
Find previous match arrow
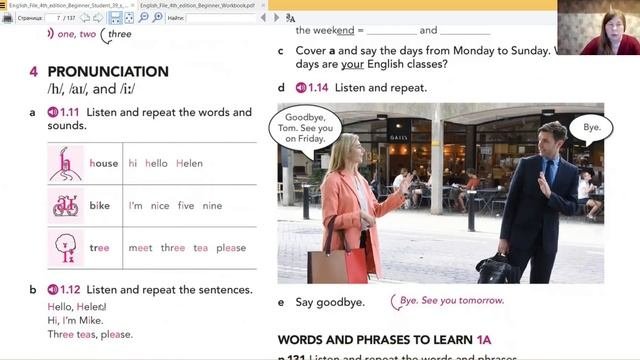coord(263,18)
